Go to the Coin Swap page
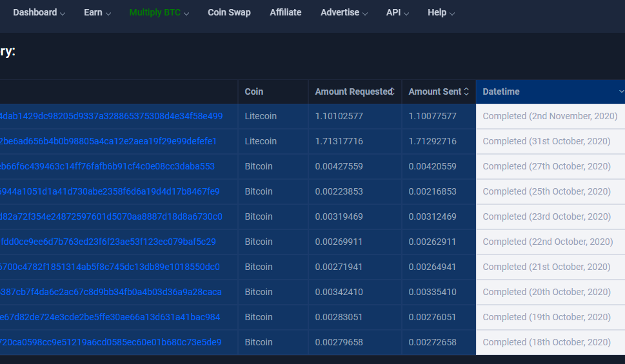 click(229, 13)
